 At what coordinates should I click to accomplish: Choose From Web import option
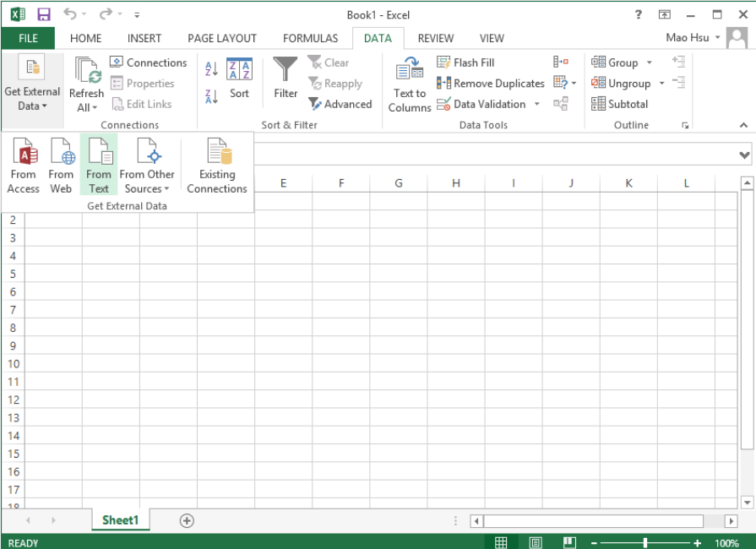[61, 166]
